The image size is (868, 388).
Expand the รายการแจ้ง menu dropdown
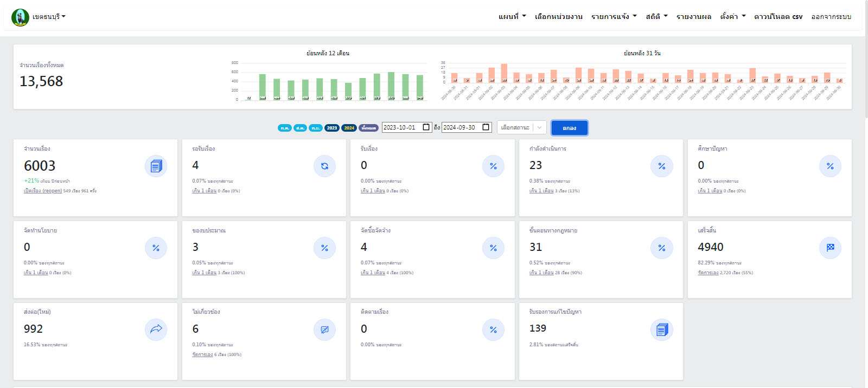click(x=614, y=17)
